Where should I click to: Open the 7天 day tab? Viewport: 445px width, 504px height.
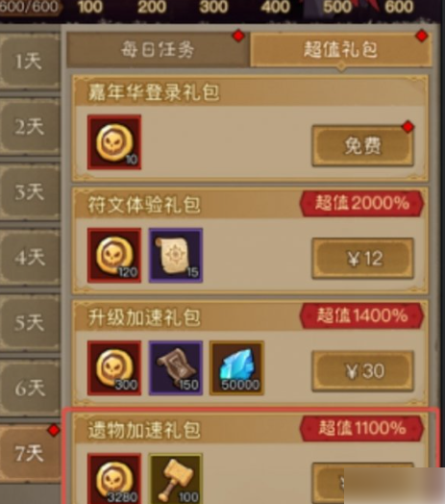29,453
